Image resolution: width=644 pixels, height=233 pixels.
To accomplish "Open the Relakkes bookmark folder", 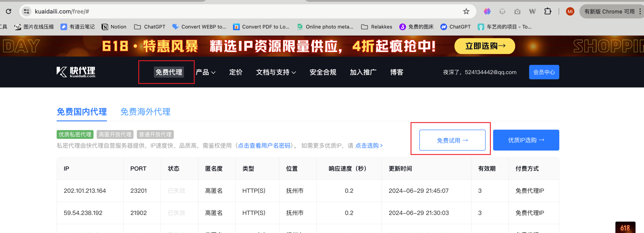I will (x=376, y=27).
